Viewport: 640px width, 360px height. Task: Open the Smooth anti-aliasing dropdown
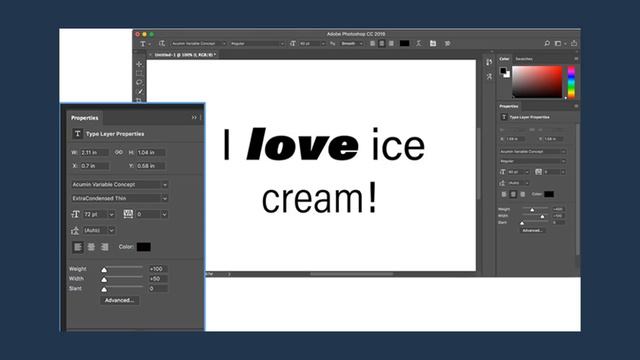351,43
